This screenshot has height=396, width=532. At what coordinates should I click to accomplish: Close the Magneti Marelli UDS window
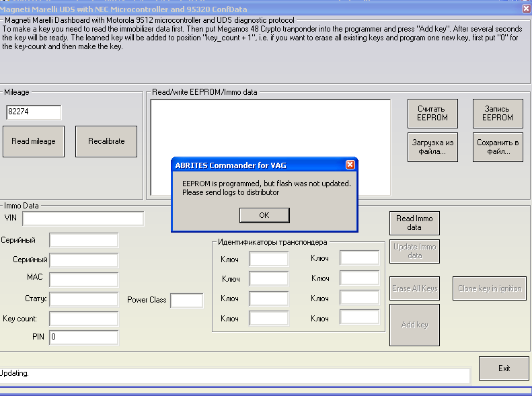pyautogui.click(x=527, y=9)
